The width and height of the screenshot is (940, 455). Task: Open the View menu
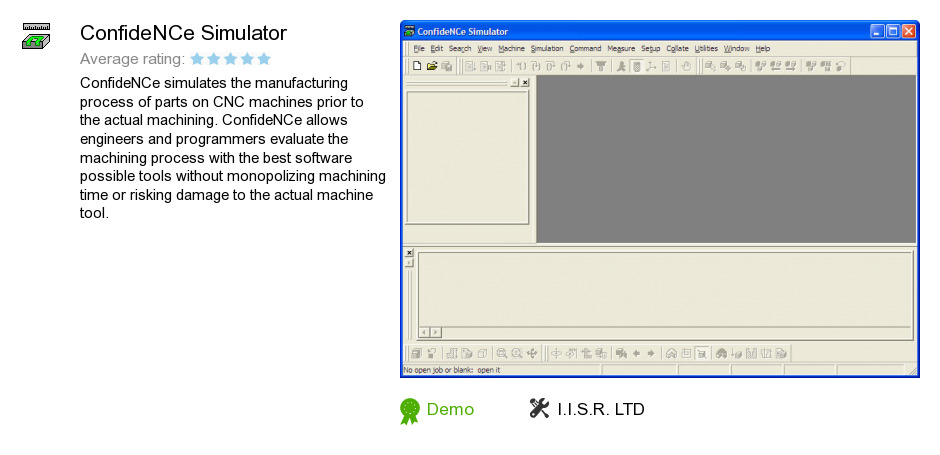(x=484, y=49)
